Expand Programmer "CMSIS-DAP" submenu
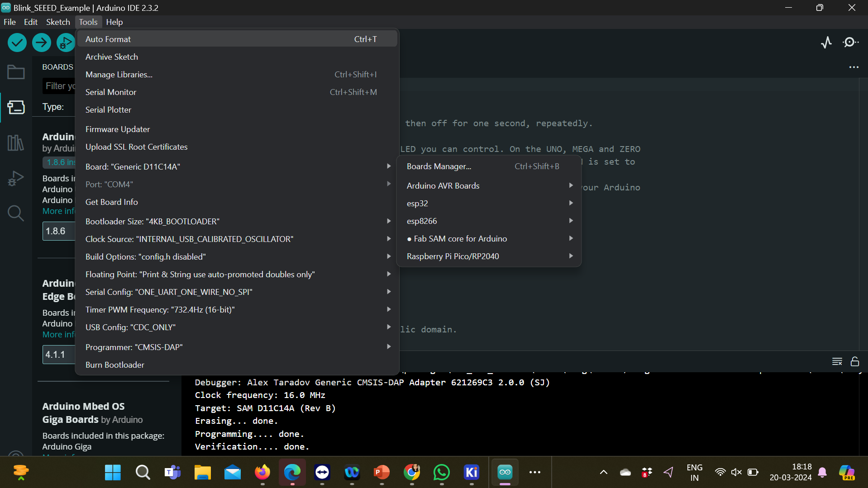The image size is (868, 488). (x=237, y=347)
